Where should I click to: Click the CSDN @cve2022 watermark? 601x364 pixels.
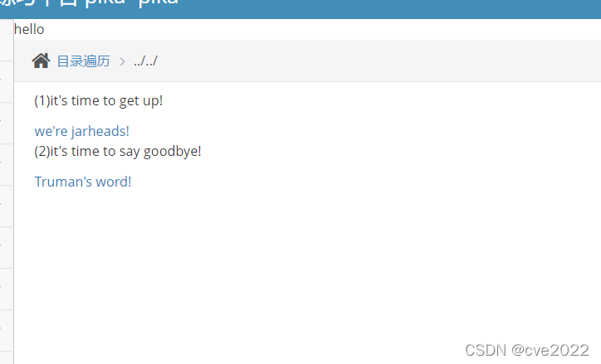click(x=527, y=350)
